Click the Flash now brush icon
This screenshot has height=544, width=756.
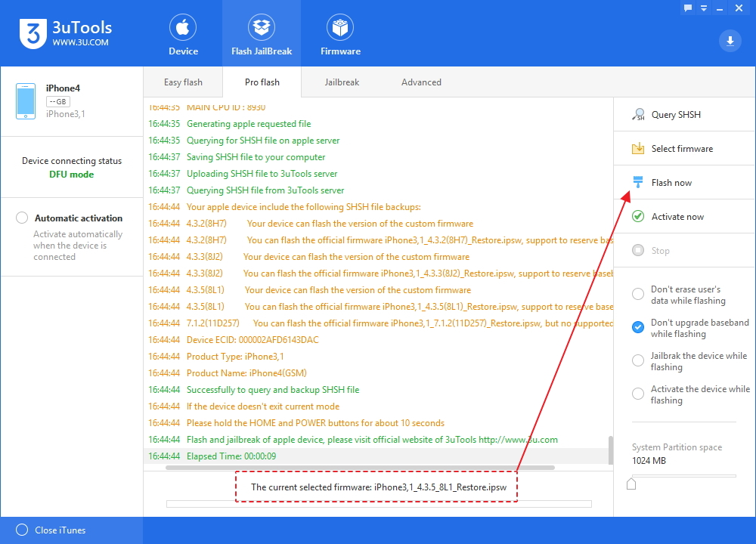(x=638, y=182)
